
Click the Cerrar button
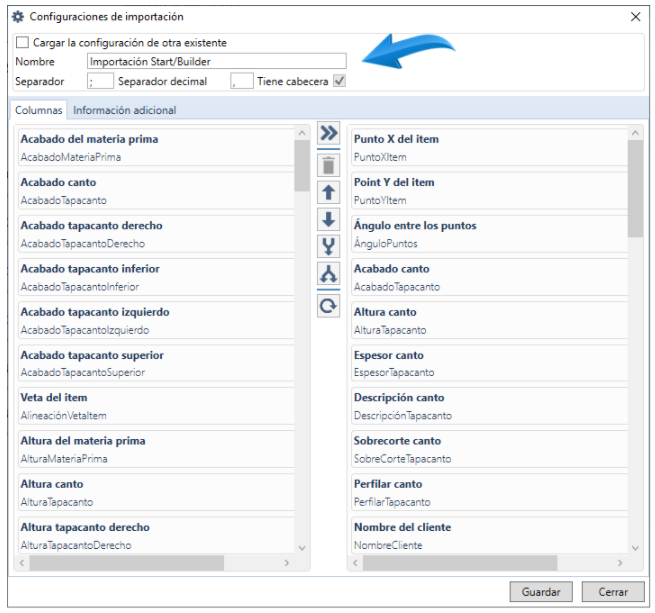click(x=613, y=592)
